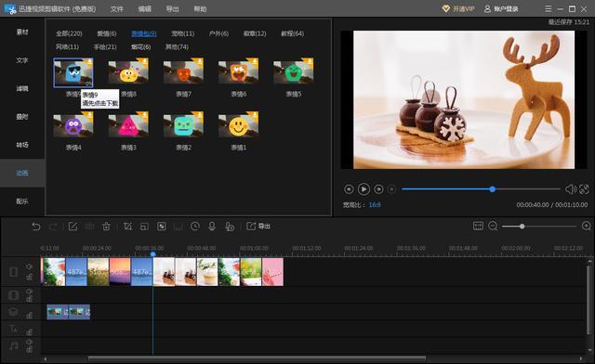Select the 全部(220) category
Screen dimensions: 595x364
(69, 33)
